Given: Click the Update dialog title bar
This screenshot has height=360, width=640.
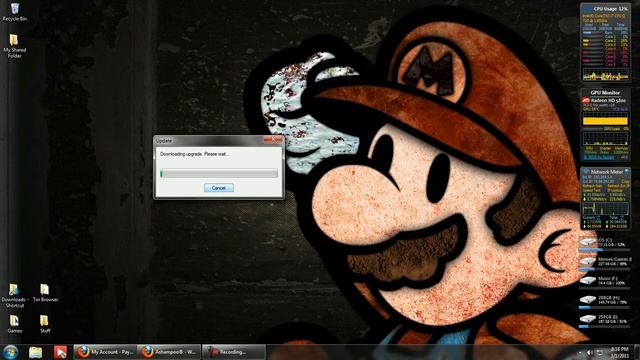Looking at the screenshot, I should point(208,140).
